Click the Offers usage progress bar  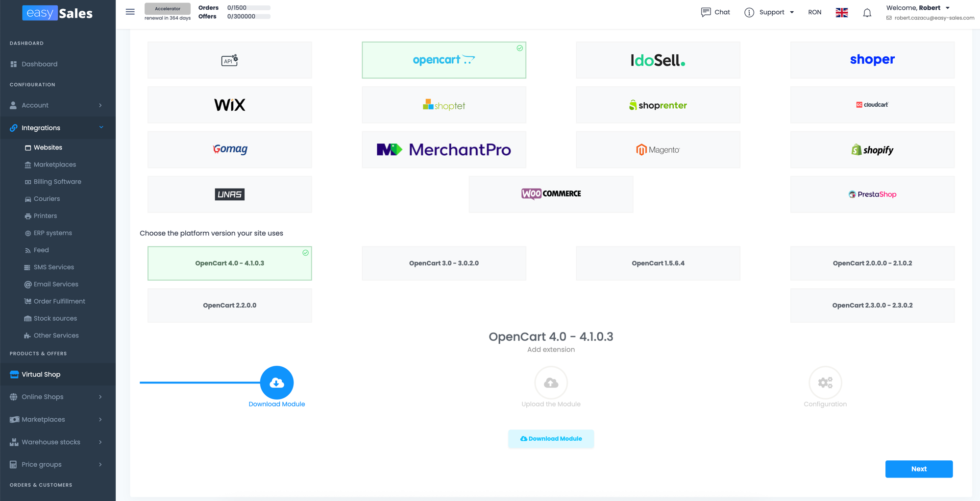coord(248,17)
